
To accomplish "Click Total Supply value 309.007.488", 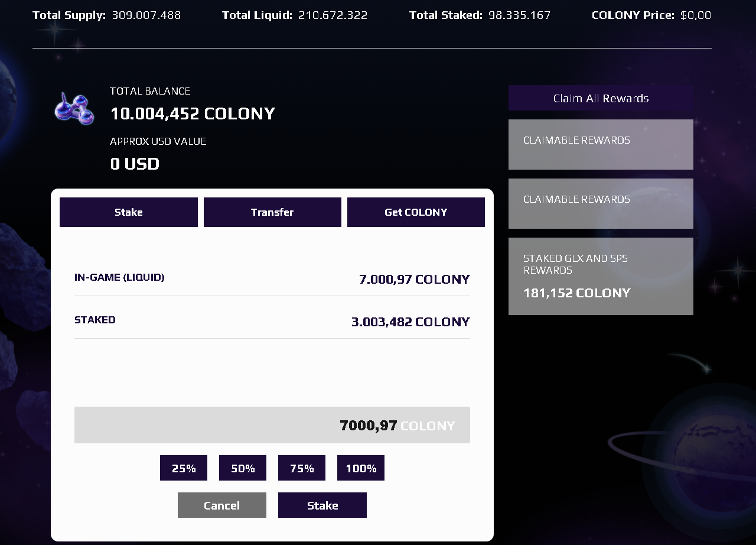I will click(146, 15).
